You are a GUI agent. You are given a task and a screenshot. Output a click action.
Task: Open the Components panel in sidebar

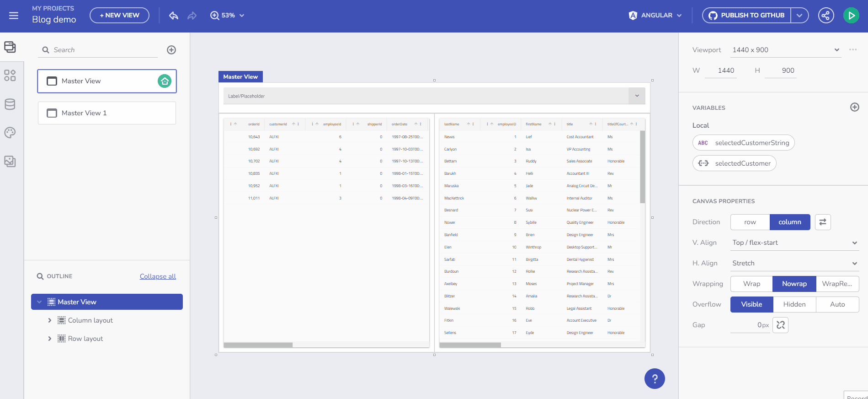point(10,75)
